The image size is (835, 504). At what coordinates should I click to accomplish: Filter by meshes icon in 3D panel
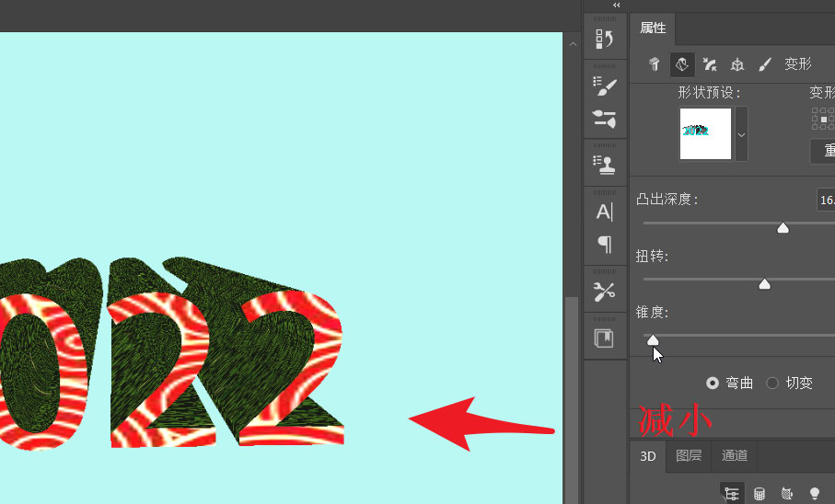point(760,494)
